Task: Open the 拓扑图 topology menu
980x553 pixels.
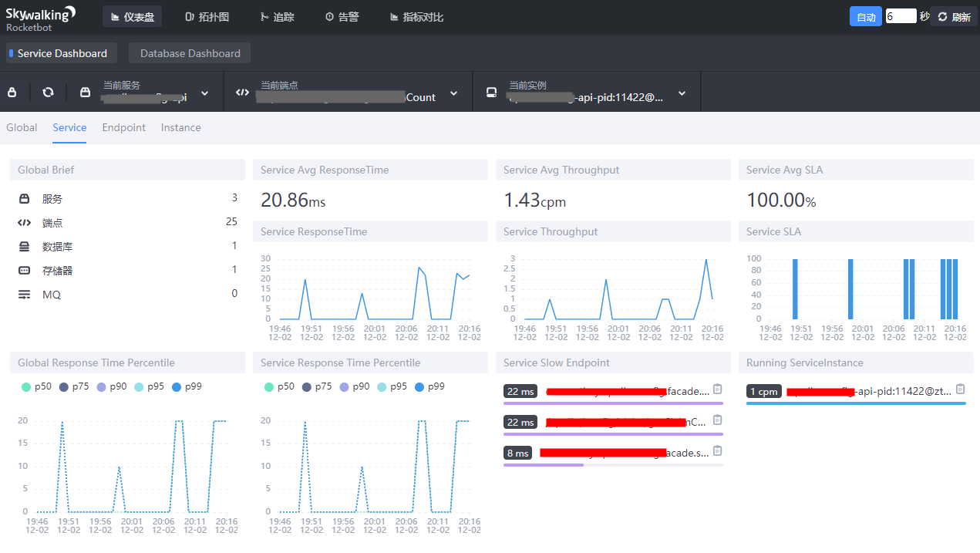Action: (x=207, y=17)
